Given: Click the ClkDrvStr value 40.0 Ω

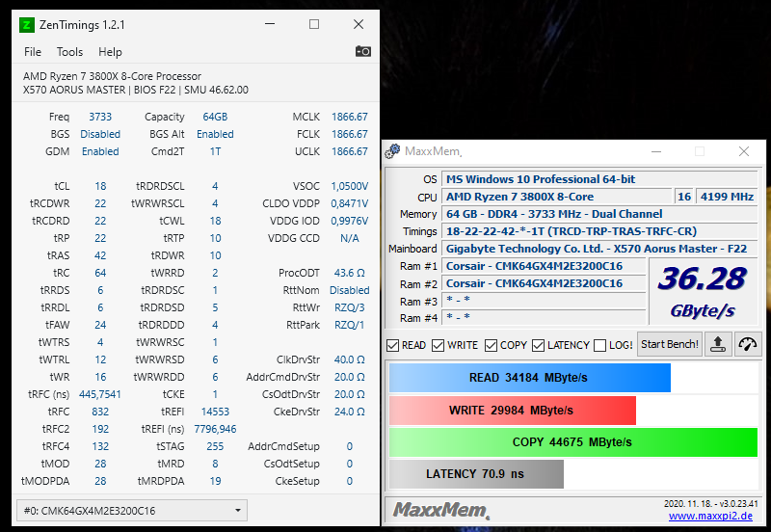Looking at the screenshot, I should 350,359.
